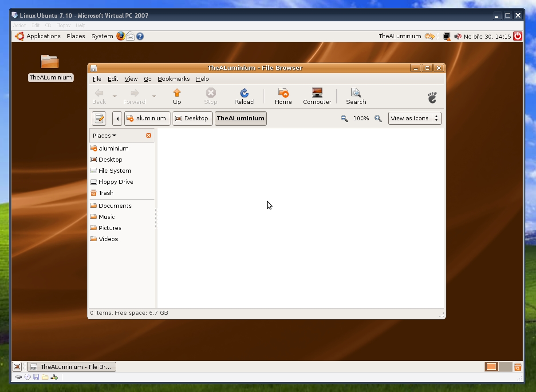
Task: Open Home folder from toolbar
Action: (283, 93)
